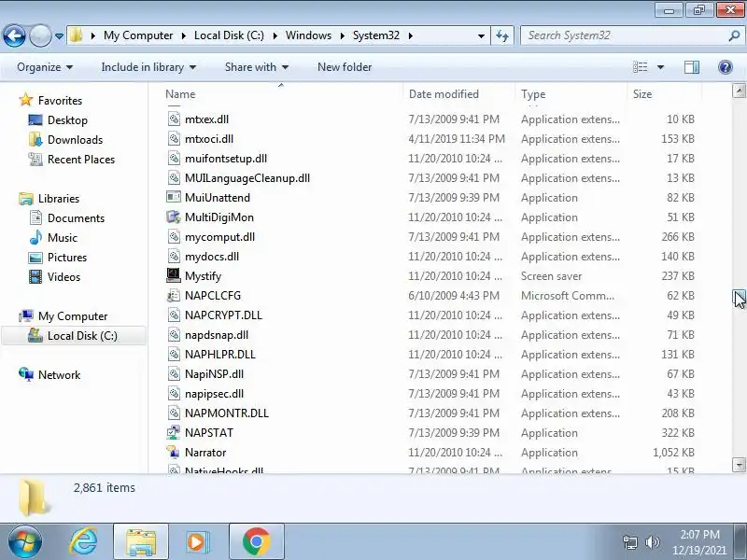
Task: Open the recent pages dropdown arrow
Action: coord(59,36)
